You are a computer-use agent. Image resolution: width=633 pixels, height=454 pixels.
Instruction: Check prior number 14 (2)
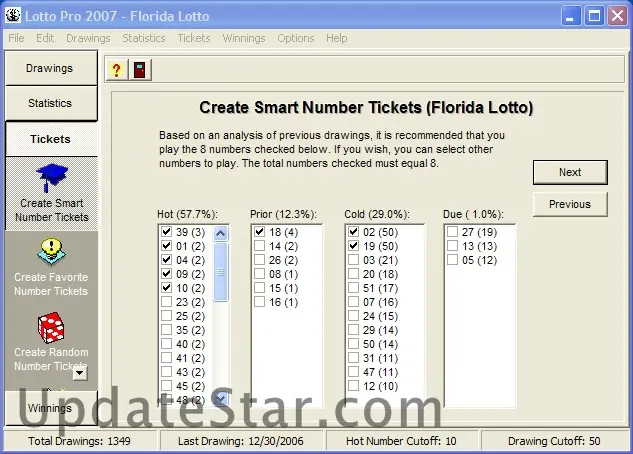(x=260, y=246)
